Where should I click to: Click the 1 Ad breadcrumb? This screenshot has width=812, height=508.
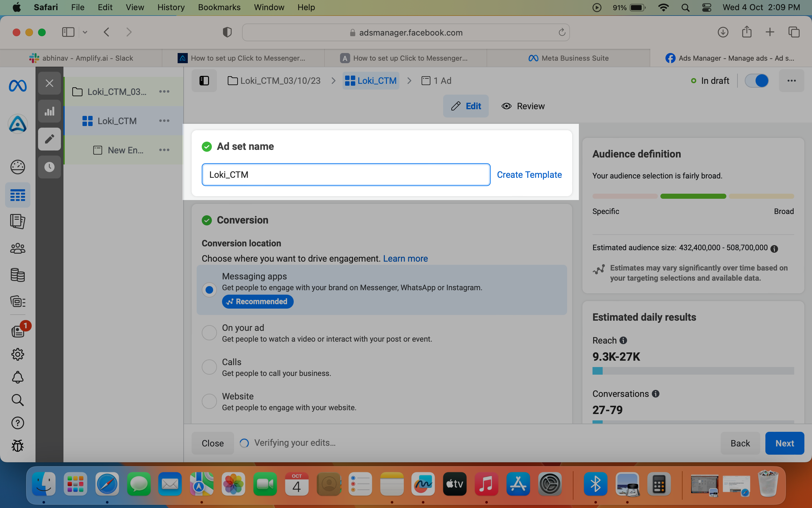tap(436, 81)
